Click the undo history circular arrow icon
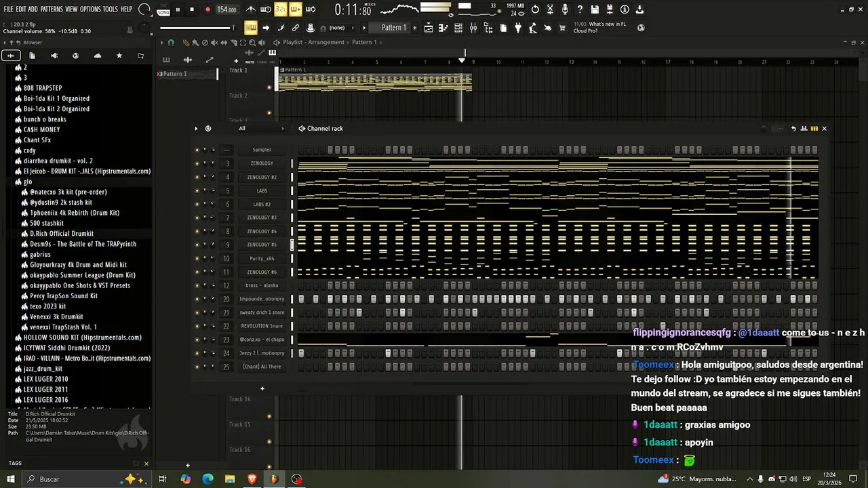Viewport: 868px width, 488px height. pos(535,9)
